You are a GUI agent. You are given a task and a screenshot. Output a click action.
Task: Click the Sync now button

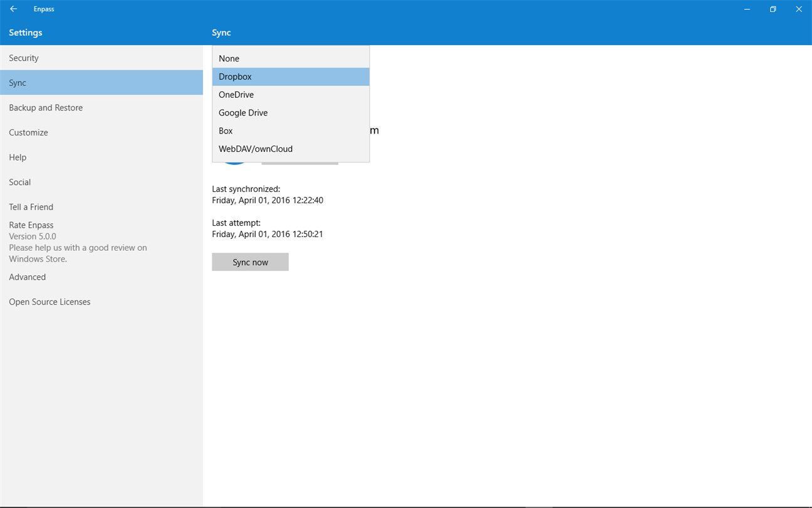tap(250, 262)
